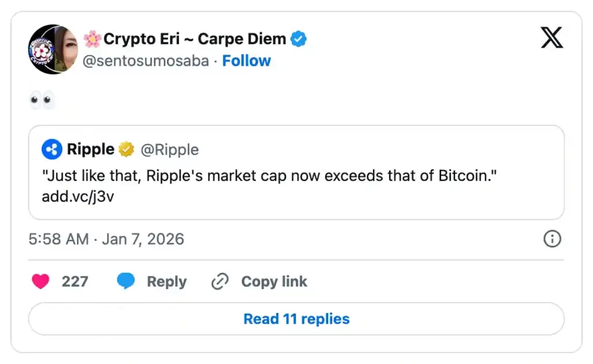Open the tweet info circle icon

click(x=552, y=239)
